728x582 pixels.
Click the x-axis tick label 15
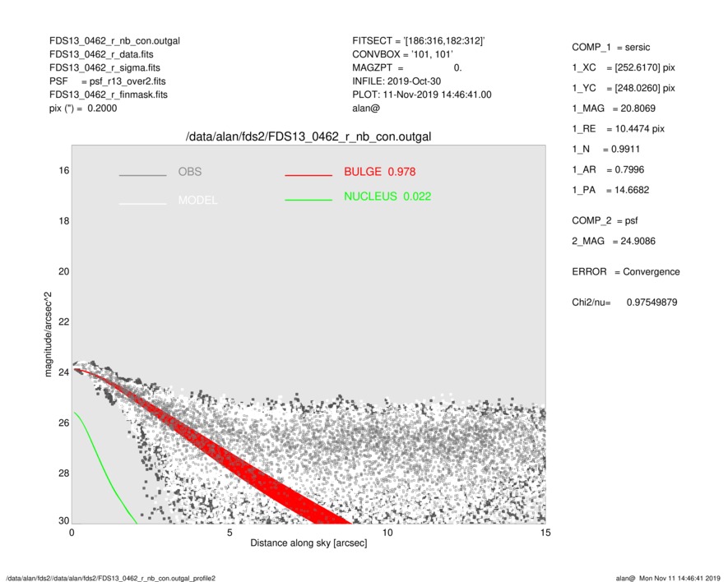(x=545, y=533)
